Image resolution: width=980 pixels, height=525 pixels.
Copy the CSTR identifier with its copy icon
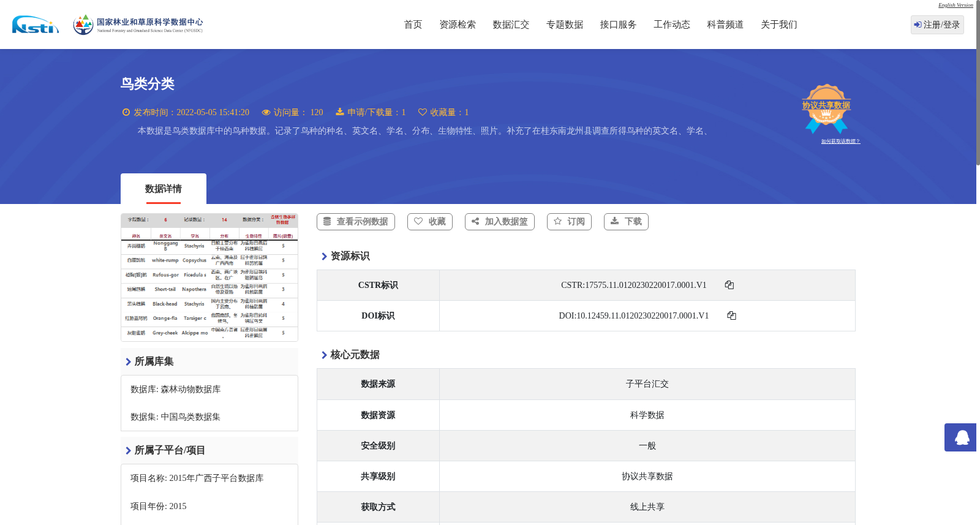pos(729,285)
